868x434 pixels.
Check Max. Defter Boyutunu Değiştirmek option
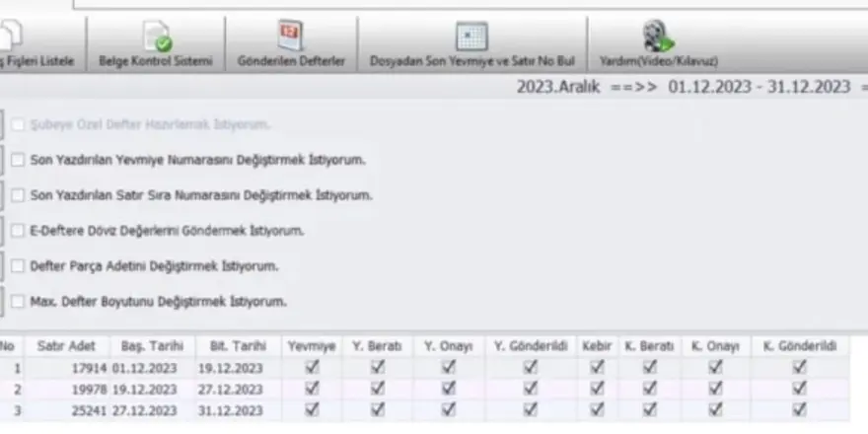coord(19,302)
